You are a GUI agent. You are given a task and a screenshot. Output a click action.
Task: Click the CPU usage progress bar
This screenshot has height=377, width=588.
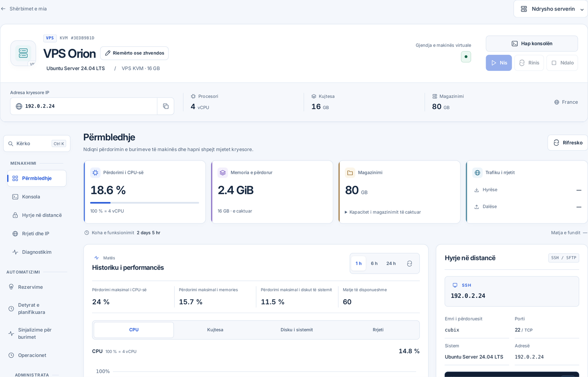tap(145, 203)
